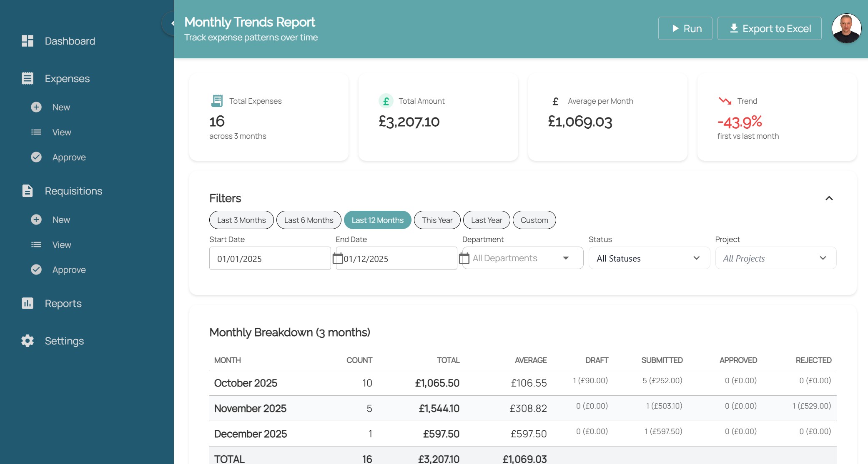Select the Approve expenses checkmark icon
The image size is (868, 464).
[x=36, y=157]
